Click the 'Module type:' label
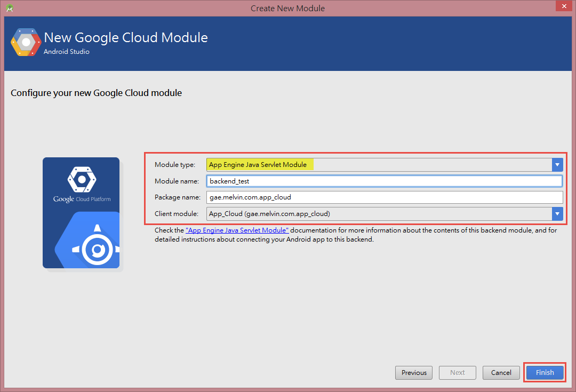The image size is (576, 392). point(175,165)
